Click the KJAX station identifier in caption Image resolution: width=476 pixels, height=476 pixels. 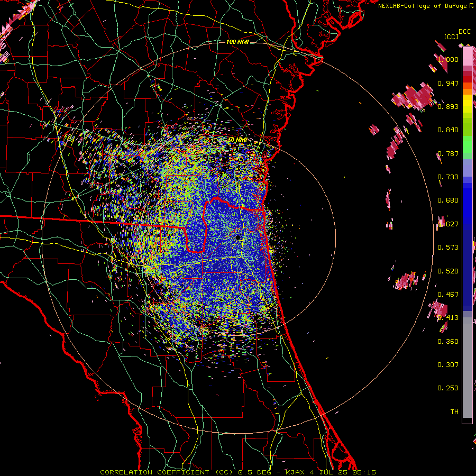tap(296, 472)
